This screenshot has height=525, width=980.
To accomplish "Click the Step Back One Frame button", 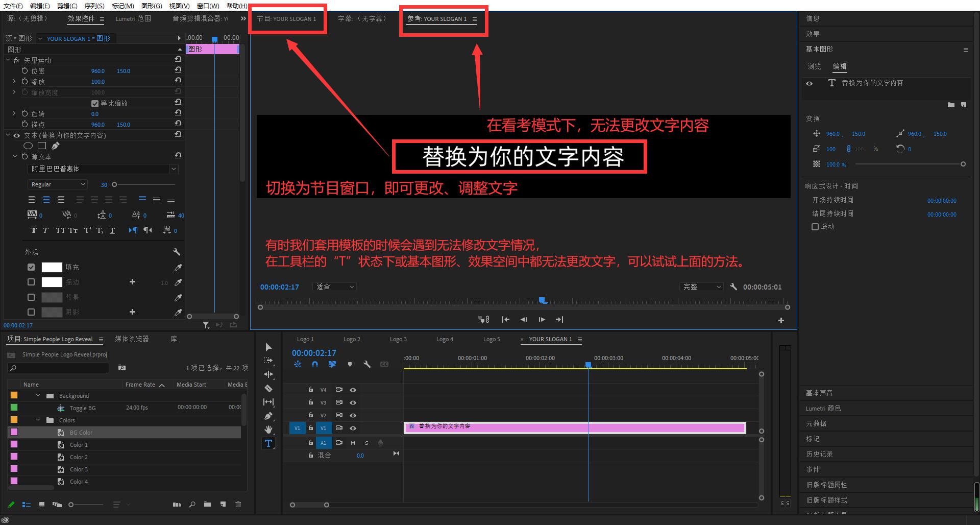I will pyautogui.click(x=523, y=319).
